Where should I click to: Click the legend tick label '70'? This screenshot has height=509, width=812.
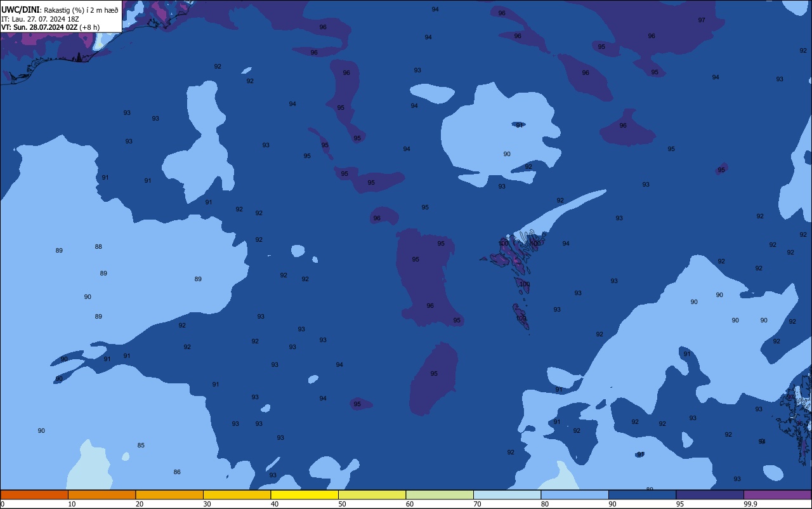477,504
